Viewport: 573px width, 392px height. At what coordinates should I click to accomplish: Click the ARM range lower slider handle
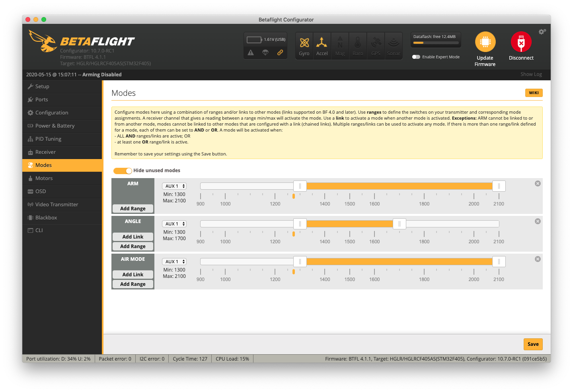[x=300, y=186]
